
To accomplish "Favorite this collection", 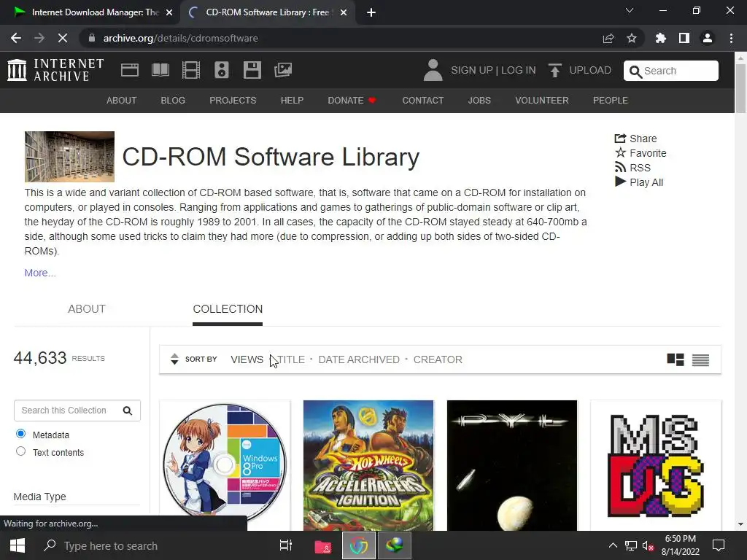I will (640, 153).
